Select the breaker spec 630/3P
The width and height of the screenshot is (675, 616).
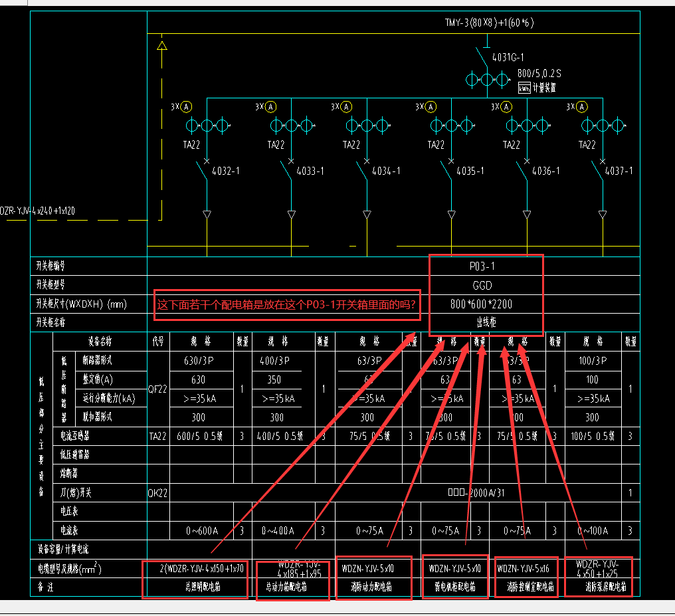point(199,361)
